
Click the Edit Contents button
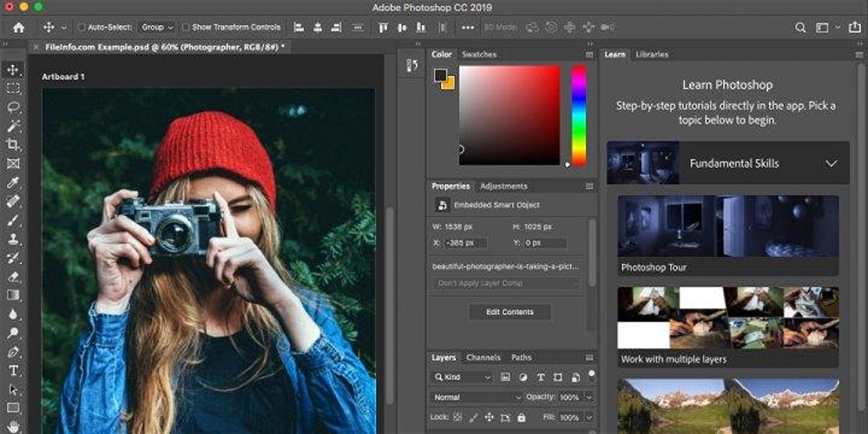[510, 312]
